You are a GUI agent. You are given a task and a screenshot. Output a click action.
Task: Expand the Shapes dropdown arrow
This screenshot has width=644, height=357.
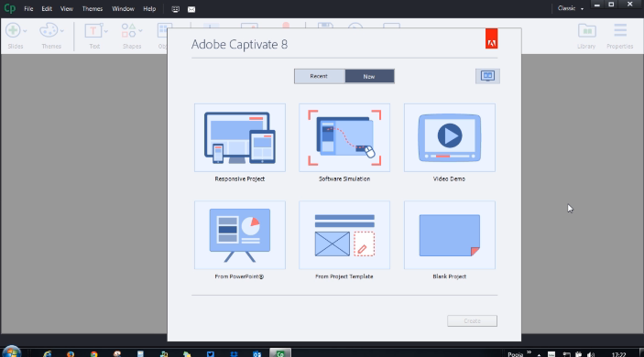[x=140, y=31]
